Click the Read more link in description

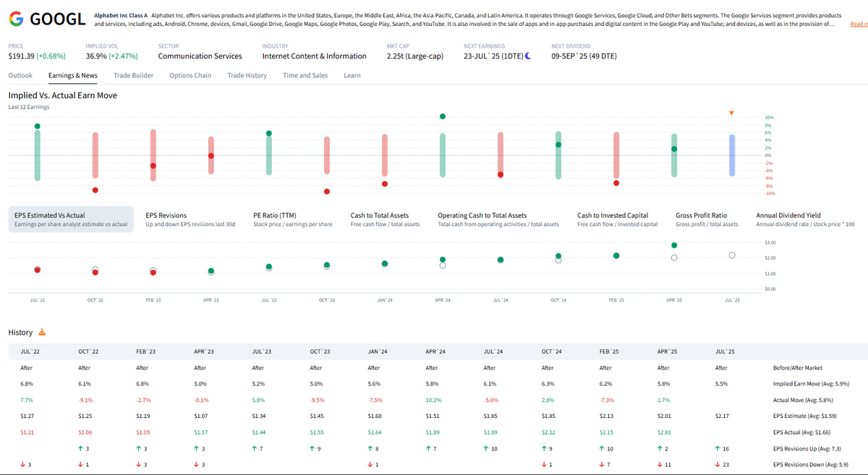point(859,24)
